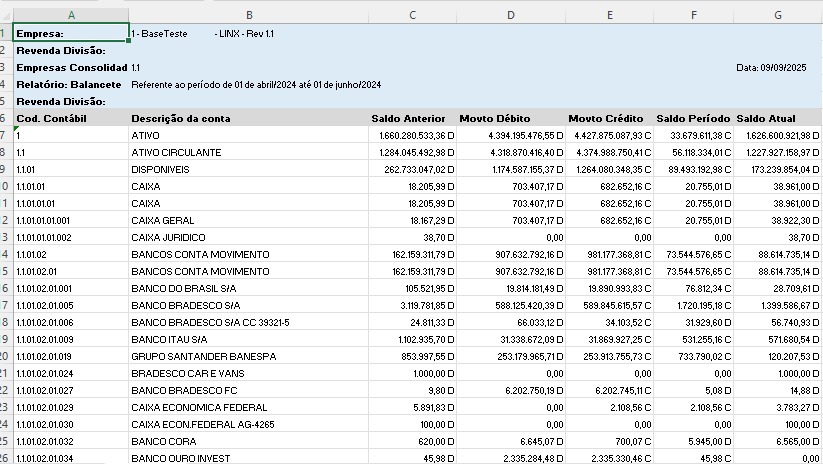Click the 'Relatório: Balancete' cell
The image size is (823, 464).
71,85
